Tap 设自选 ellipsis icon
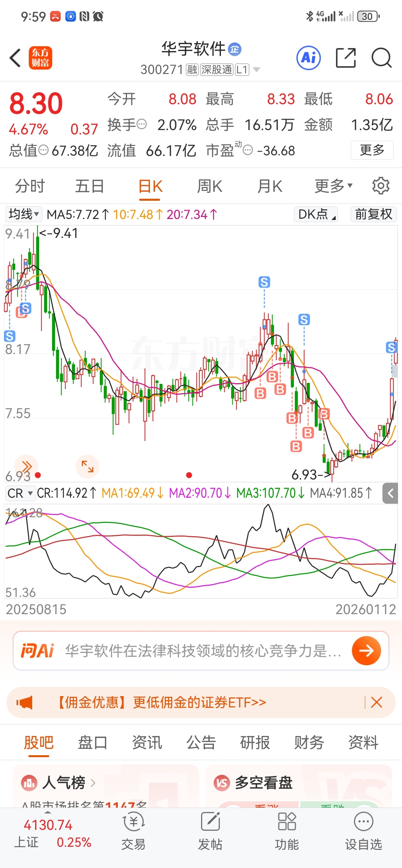Screen dimensions: 402x868 click(x=364, y=822)
